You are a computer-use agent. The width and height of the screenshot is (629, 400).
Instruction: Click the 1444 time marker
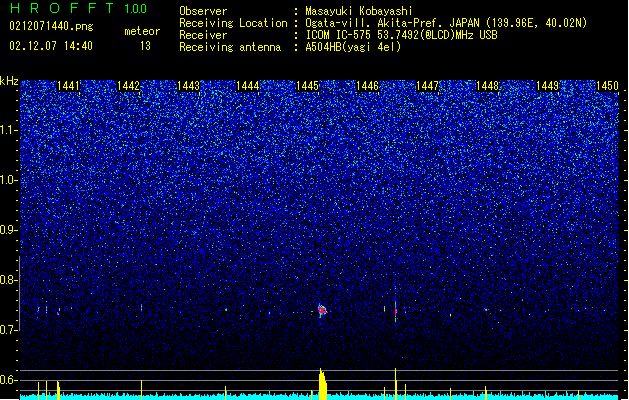tap(248, 86)
